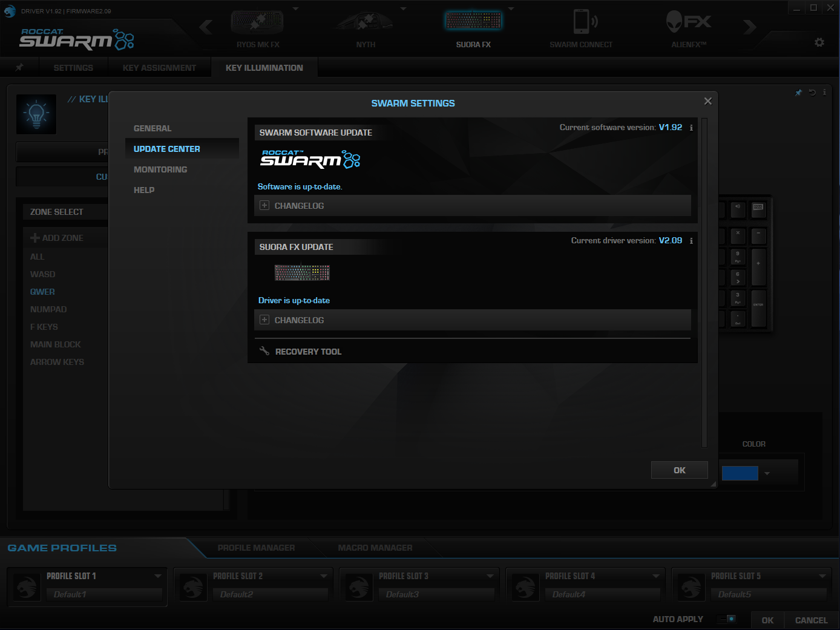Click the lightbulb illumination icon

point(36,114)
